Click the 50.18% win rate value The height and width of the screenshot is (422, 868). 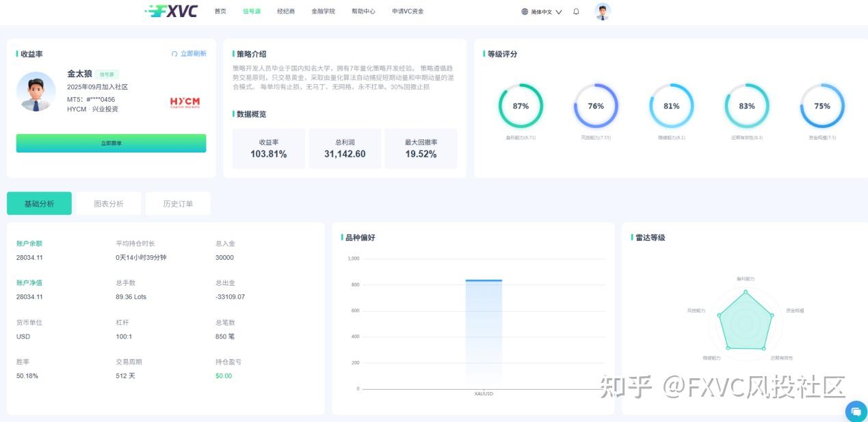click(27, 376)
